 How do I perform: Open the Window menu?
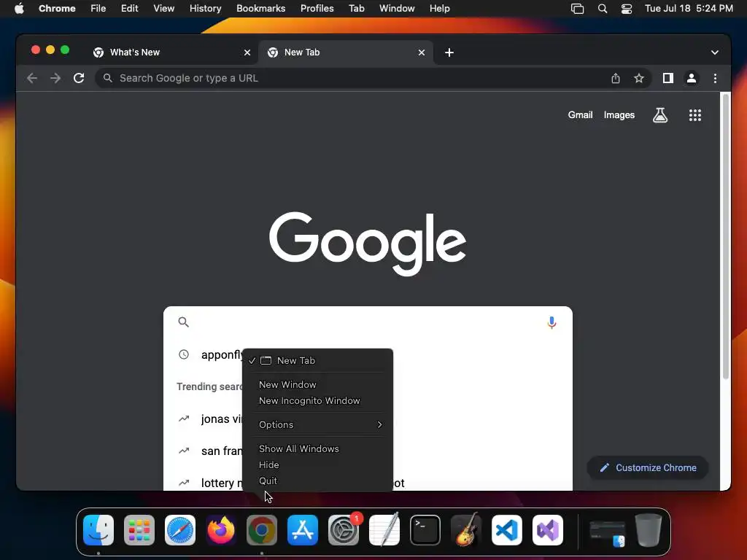tap(397, 9)
